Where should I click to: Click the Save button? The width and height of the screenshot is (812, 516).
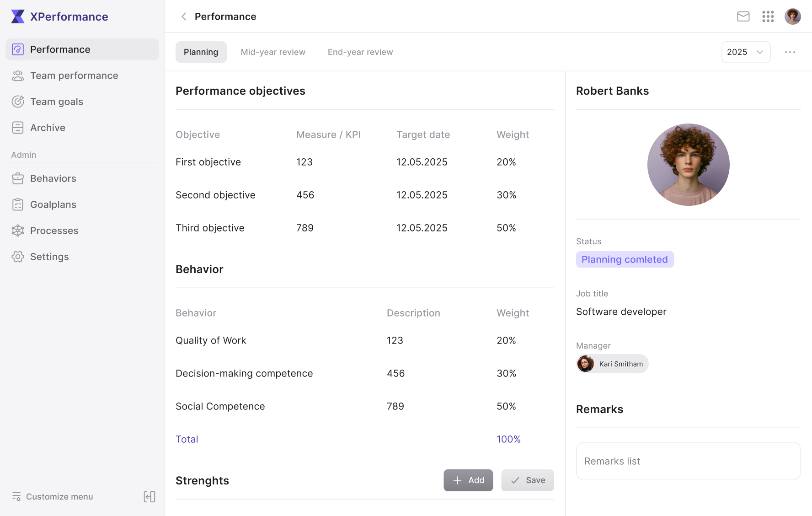pos(528,480)
